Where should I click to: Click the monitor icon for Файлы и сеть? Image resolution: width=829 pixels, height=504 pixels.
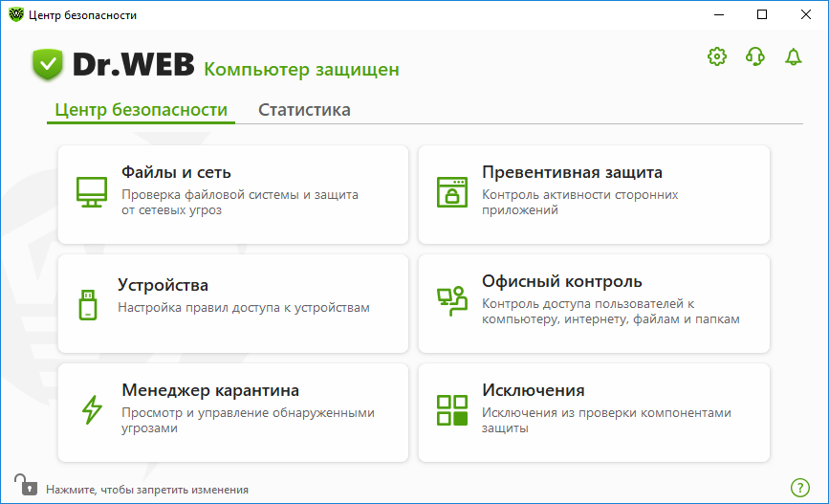pyautogui.click(x=92, y=192)
